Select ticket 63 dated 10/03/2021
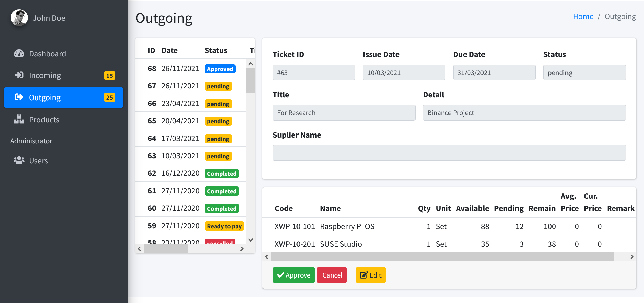Viewport: 644px width, 303px height. pyautogui.click(x=191, y=156)
